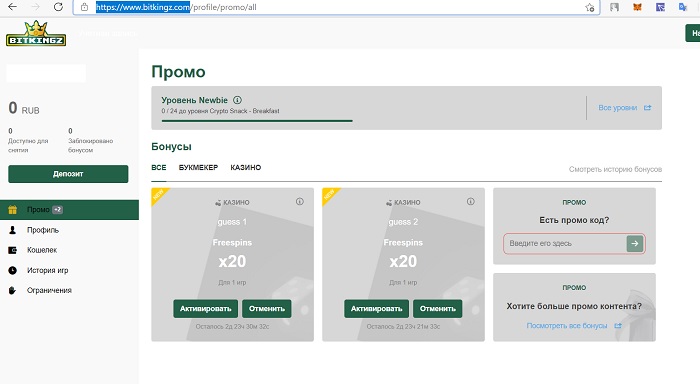Bookmark this page with the star icon

click(x=590, y=7)
